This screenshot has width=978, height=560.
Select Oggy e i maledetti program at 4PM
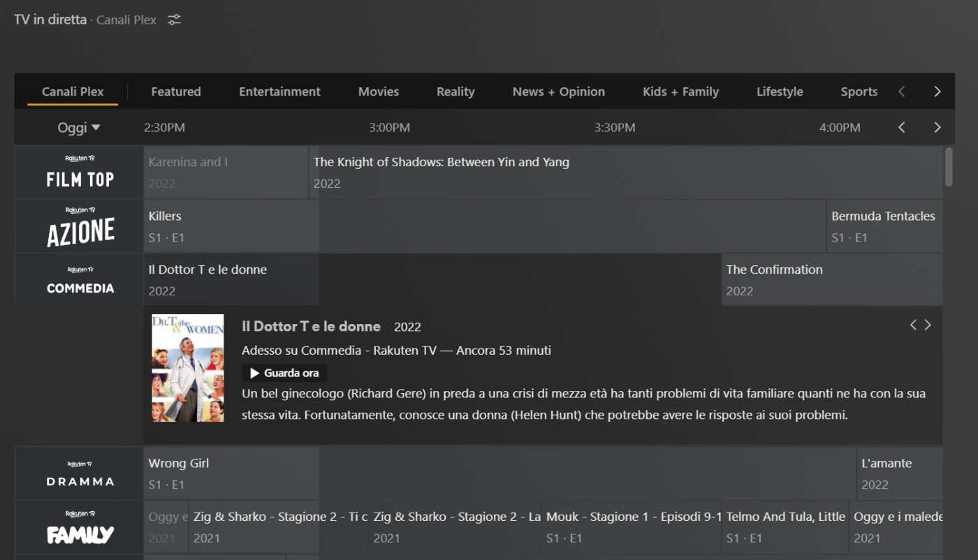896,527
